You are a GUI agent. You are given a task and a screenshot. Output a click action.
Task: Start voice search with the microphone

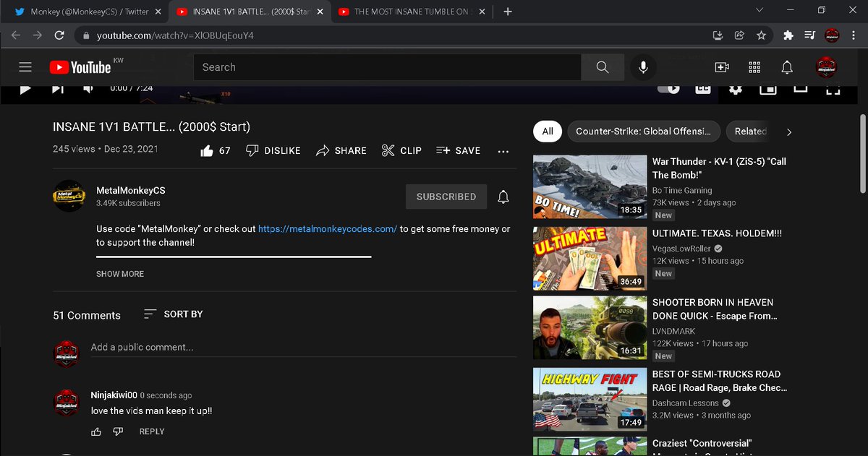coord(642,67)
